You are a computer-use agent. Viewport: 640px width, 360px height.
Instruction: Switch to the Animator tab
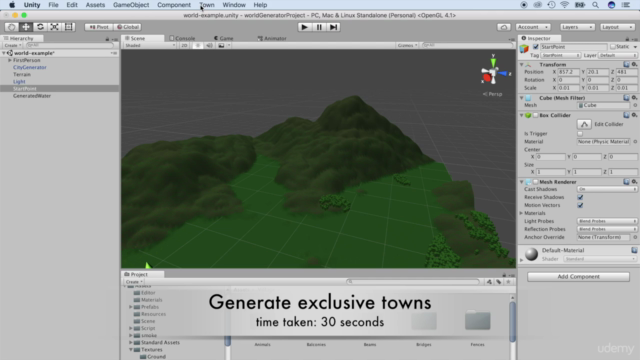pos(272,38)
